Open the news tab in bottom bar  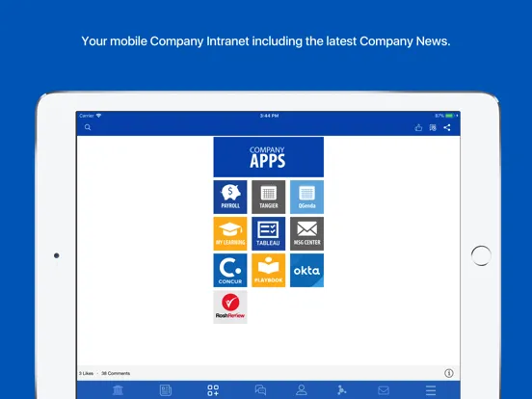(166, 390)
